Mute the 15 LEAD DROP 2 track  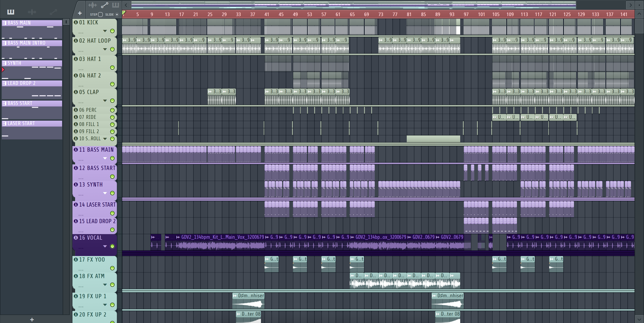click(112, 230)
